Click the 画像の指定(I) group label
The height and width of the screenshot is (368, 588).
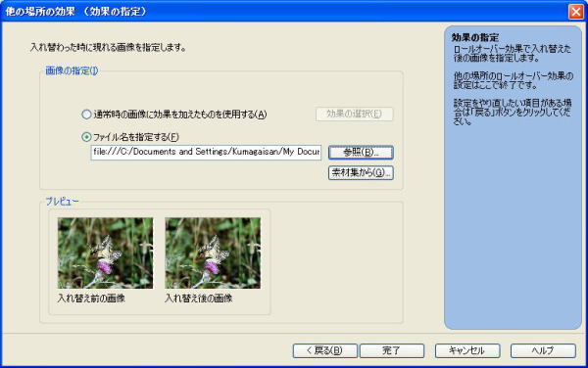pos(72,70)
